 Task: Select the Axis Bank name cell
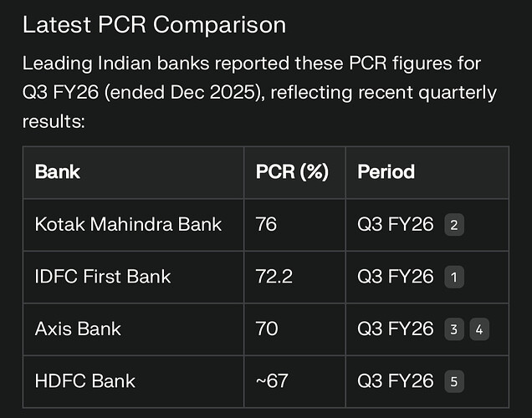click(x=78, y=329)
